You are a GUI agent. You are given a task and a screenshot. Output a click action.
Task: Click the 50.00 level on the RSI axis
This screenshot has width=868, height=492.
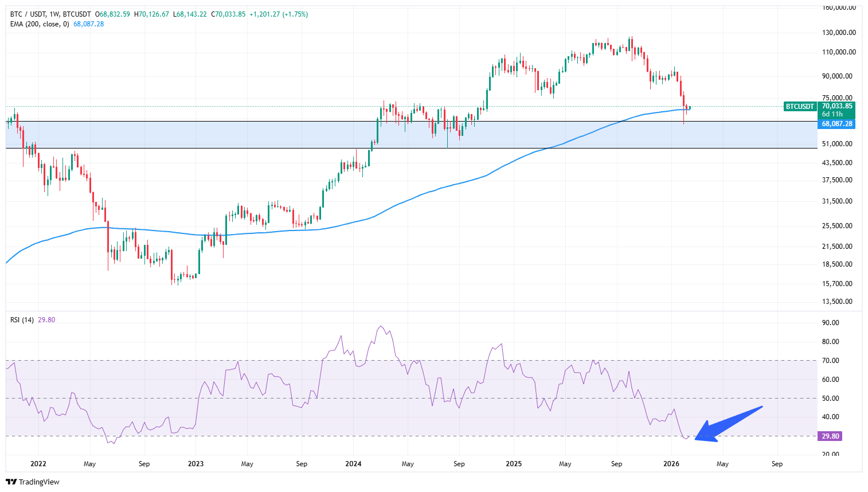(830, 399)
